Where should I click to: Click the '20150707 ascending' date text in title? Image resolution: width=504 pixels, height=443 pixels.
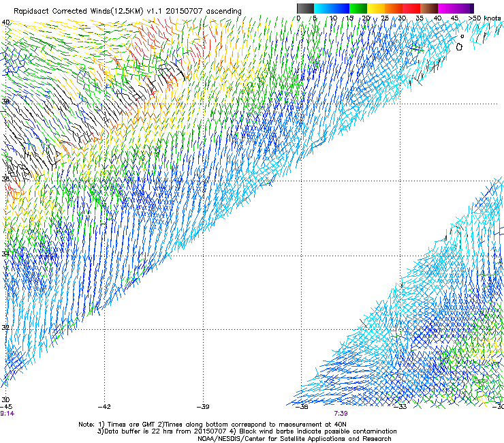click(204, 12)
